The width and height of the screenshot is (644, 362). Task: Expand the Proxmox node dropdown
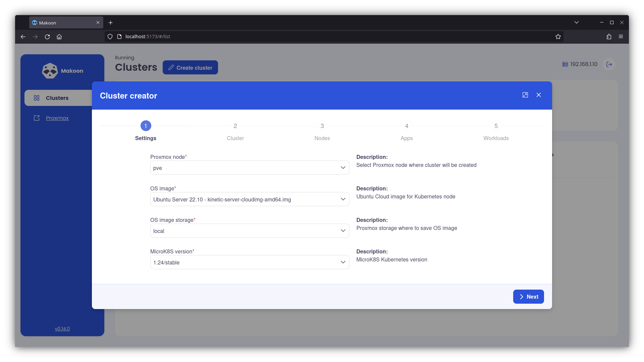250,168
